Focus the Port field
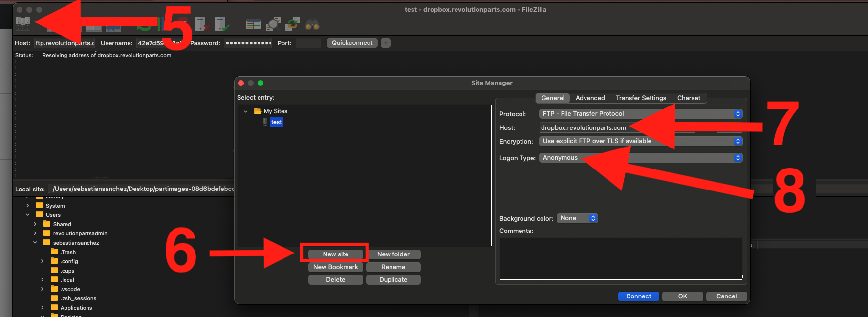The height and width of the screenshot is (317, 868). coord(308,43)
